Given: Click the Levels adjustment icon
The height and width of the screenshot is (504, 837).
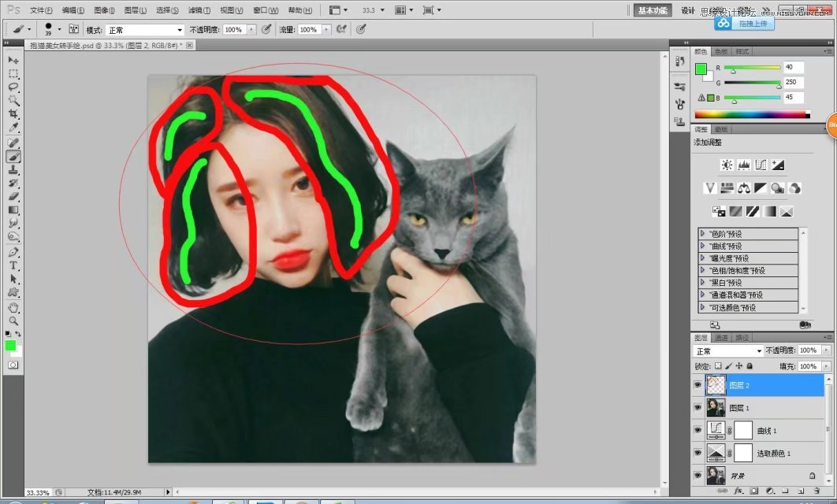Looking at the screenshot, I should 743,165.
